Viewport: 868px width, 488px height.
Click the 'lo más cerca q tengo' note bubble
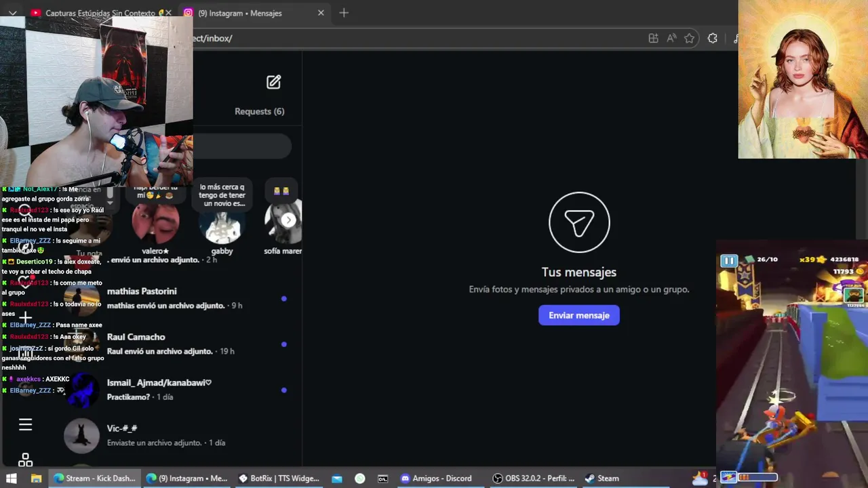(222, 195)
